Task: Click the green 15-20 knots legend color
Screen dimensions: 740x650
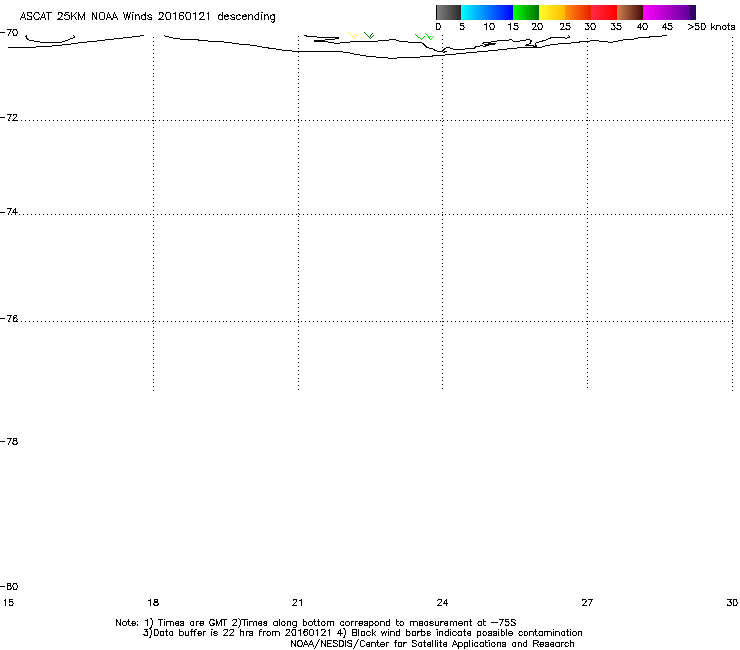Action: pyautogui.click(x=526, y=12)
